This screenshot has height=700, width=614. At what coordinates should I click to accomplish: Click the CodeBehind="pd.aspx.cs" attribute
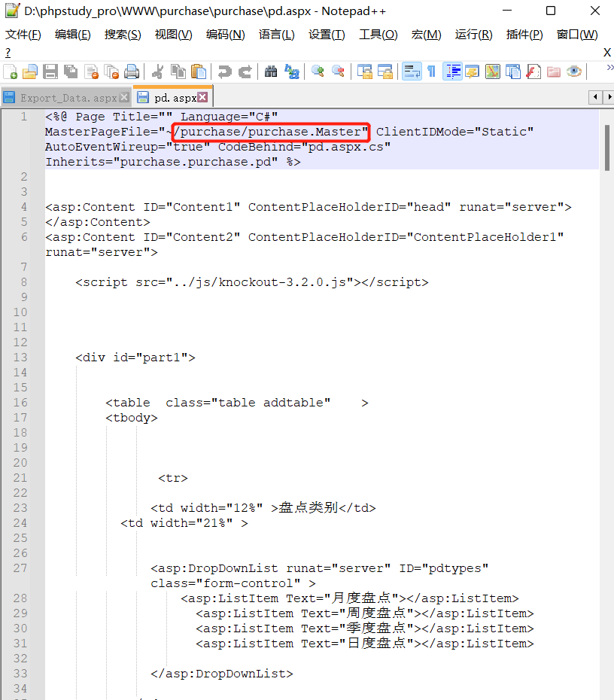click(x=304, y=147)
